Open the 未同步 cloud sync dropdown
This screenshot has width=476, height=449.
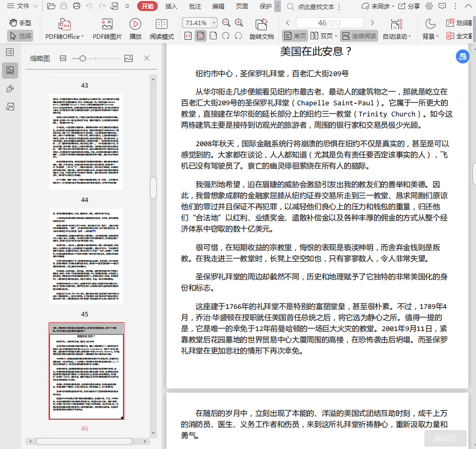[x=378, y=6]
